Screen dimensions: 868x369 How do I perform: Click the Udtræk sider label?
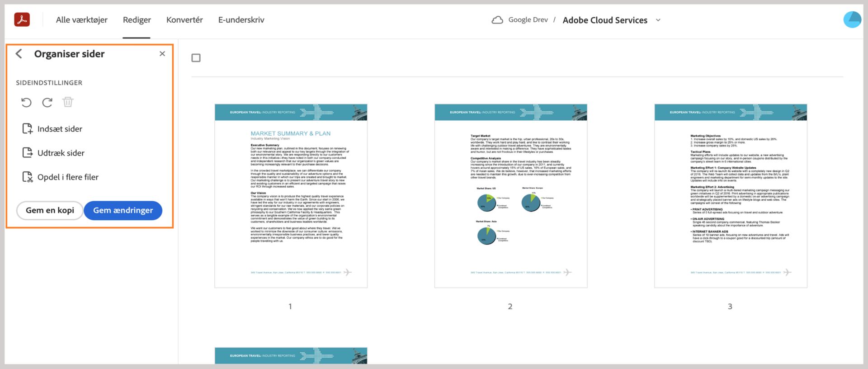[x=61, y=153]
